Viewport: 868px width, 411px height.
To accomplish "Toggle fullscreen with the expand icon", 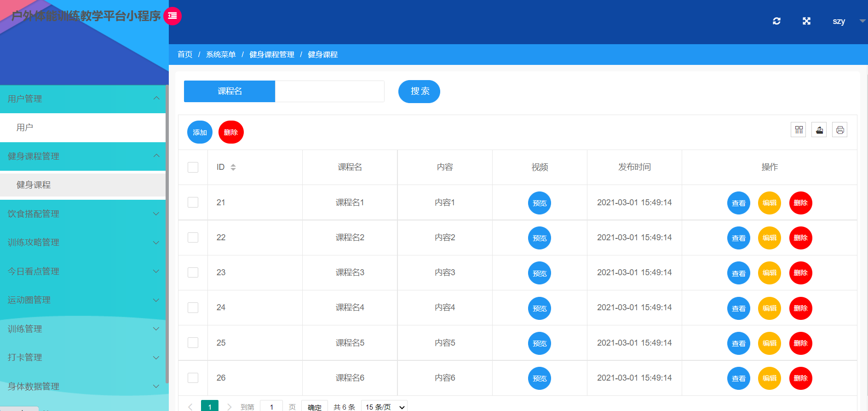I will point(806,21).
